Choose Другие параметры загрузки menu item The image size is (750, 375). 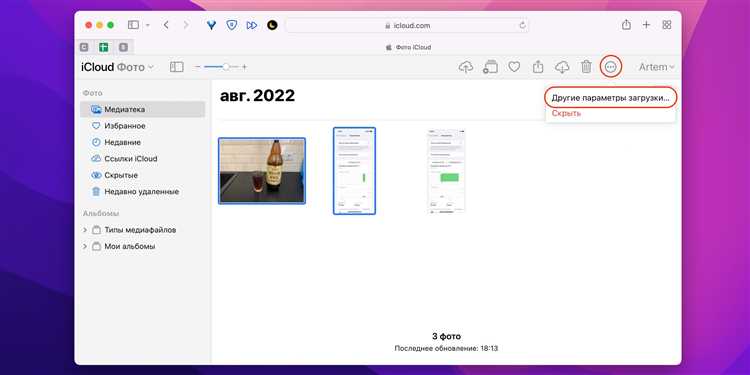[x=610, y=98]
